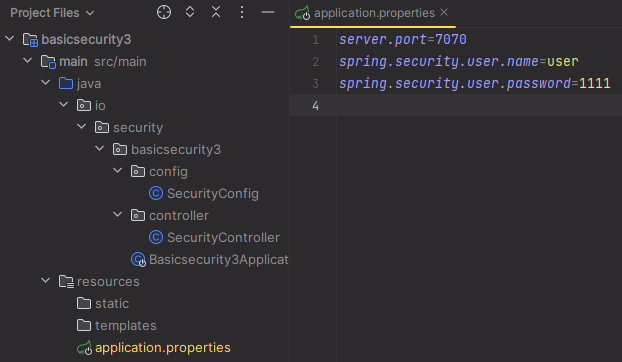Select the basicsecurity3 root tree label

pos(86,39)
